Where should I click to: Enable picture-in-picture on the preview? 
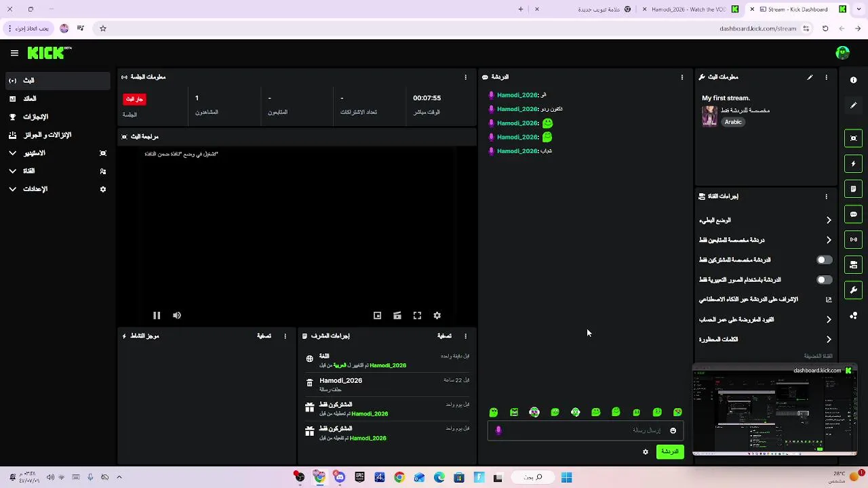378,315
